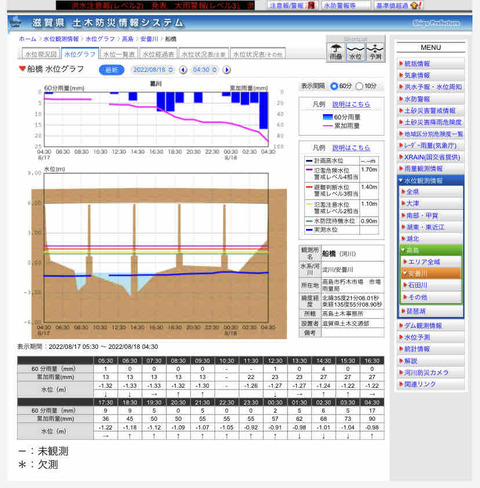480x488 pixels.
Task: Click the 水防警報等 header button
Action: (346, 5)
